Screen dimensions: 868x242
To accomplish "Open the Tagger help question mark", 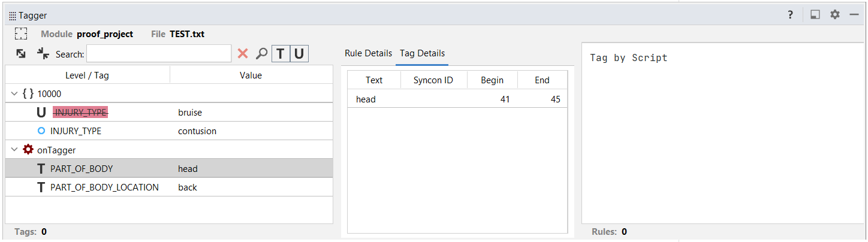I will (x=791, y=15).
